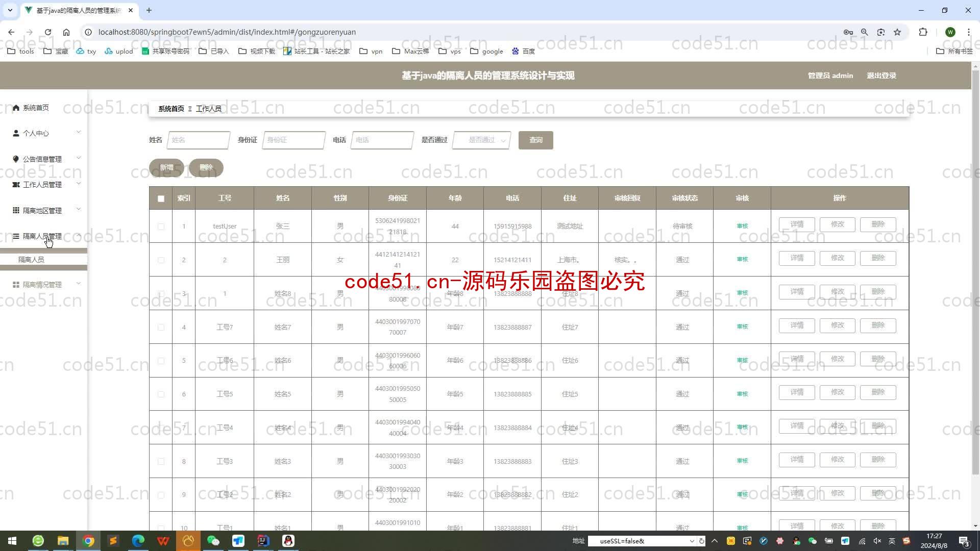Check the row checkbox for 姓名7
The image size is (980, 551).
[x=161, y=327]
